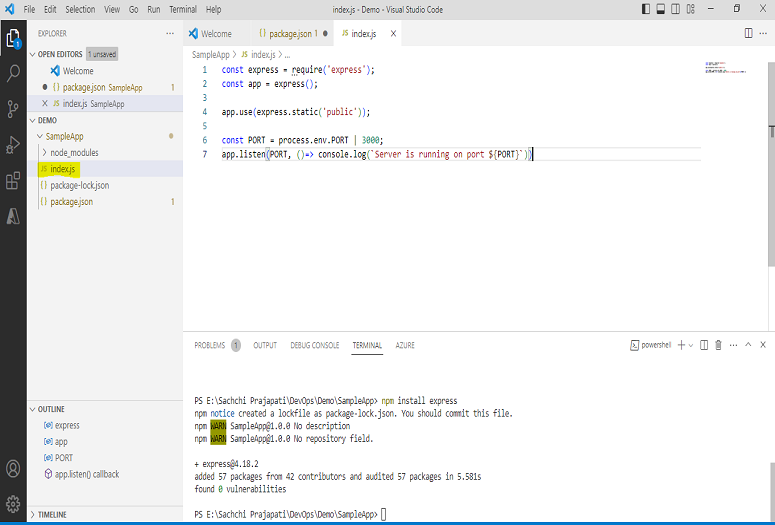Image resolution: width=775 pixels, height=525 pixels.
Task: Expand the Timeline section
Action: pyautogui.click(x=33, y=515)
